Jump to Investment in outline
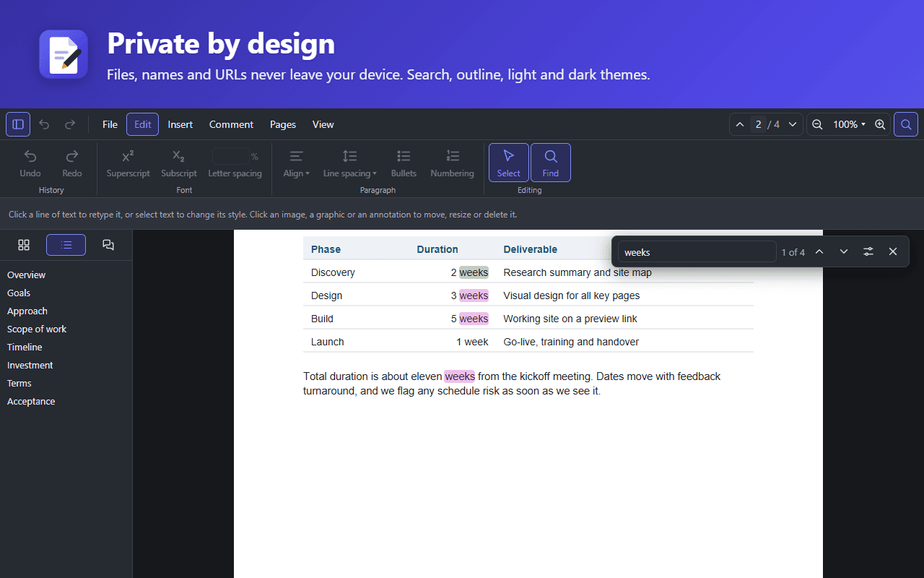Image resolution: width=924 pixels, height=578 pixels. click(30, 365)
